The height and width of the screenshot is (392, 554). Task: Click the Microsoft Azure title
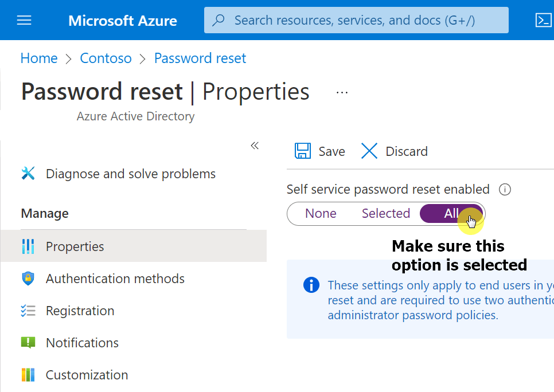click(x=123, y=21)
